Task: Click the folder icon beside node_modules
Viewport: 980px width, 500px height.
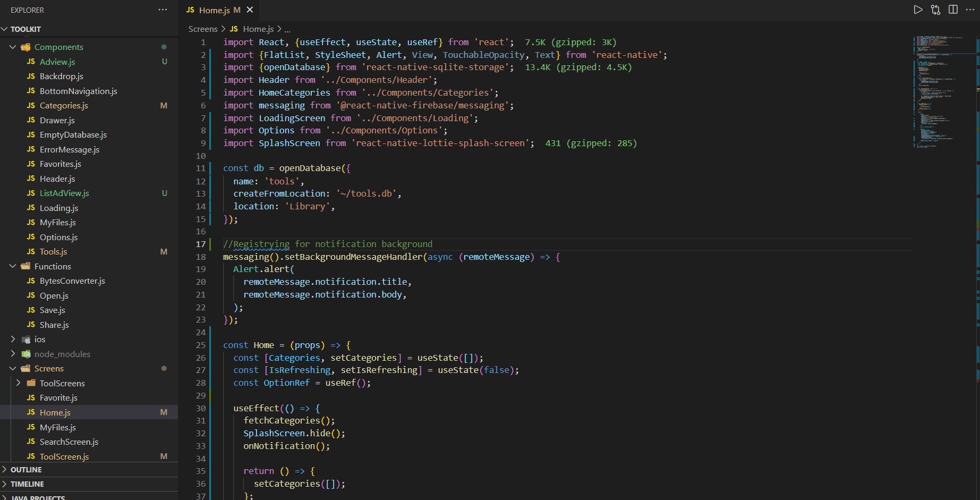Action: click(25, 354)
